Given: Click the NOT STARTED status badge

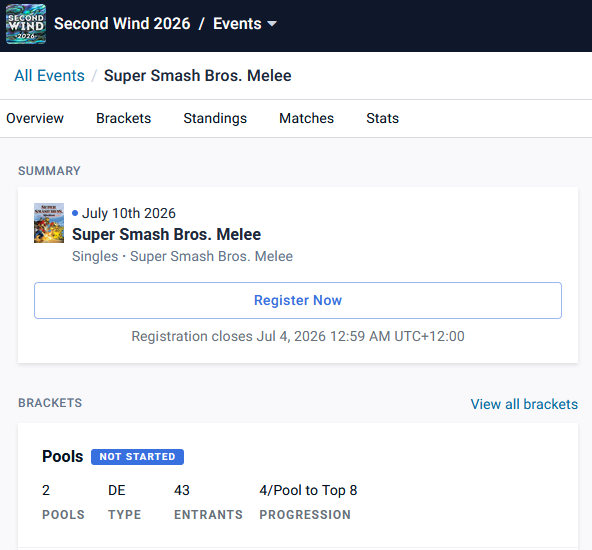Looking at the screenshot, I should click(137, 457).
